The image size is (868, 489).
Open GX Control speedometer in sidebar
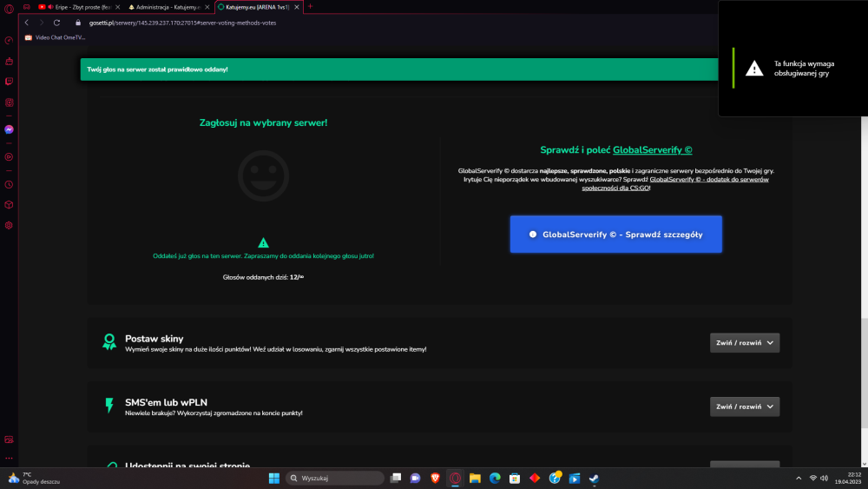pos(9,41)
